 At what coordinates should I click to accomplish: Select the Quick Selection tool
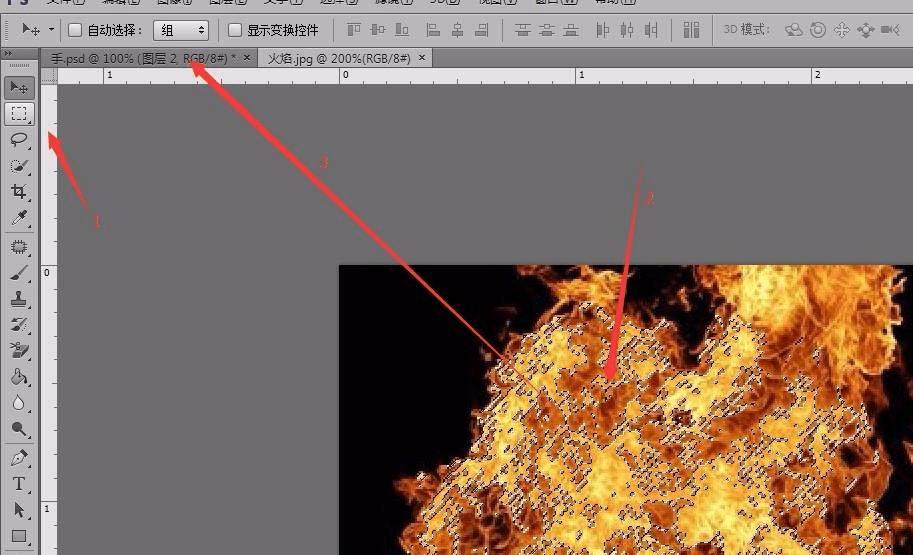[x=19, y=166]
